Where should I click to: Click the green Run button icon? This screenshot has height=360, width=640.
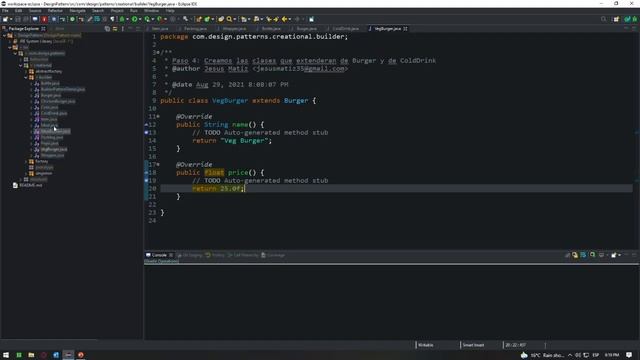[x=135, y=19]
